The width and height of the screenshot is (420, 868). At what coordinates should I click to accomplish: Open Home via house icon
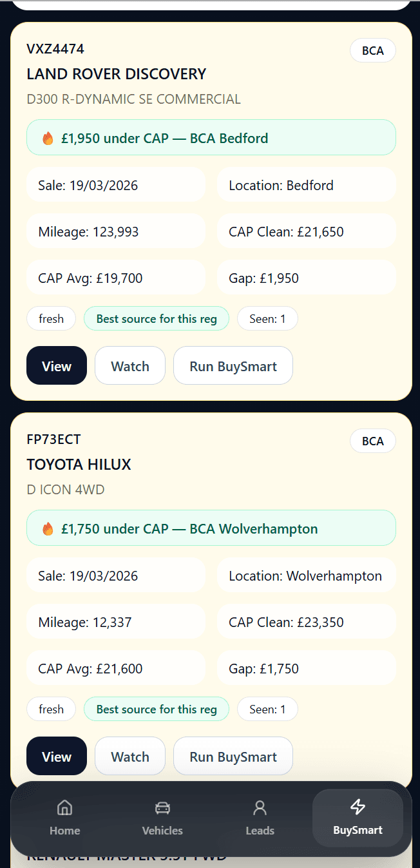64,808
